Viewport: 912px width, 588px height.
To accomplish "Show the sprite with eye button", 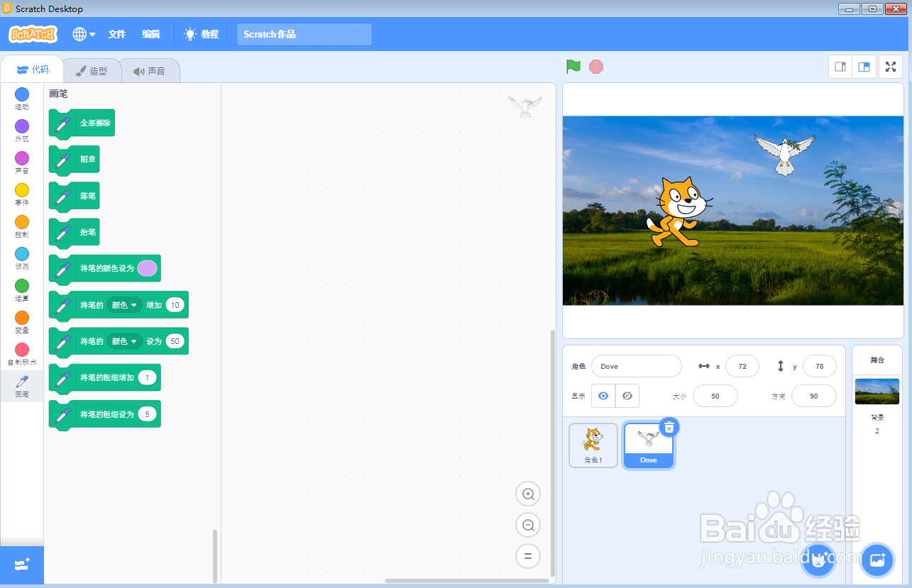I will click(x=603, y=396).
